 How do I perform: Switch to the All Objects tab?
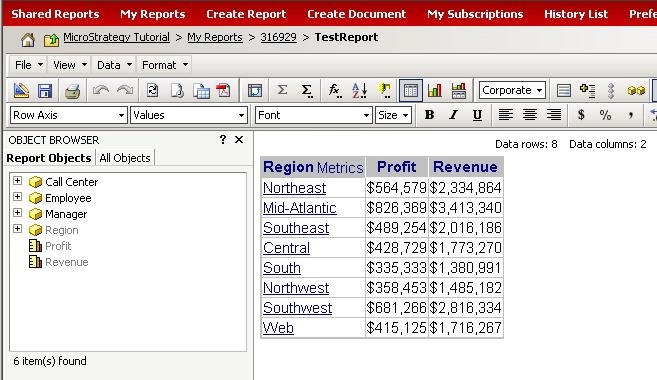tap(125, 158)
